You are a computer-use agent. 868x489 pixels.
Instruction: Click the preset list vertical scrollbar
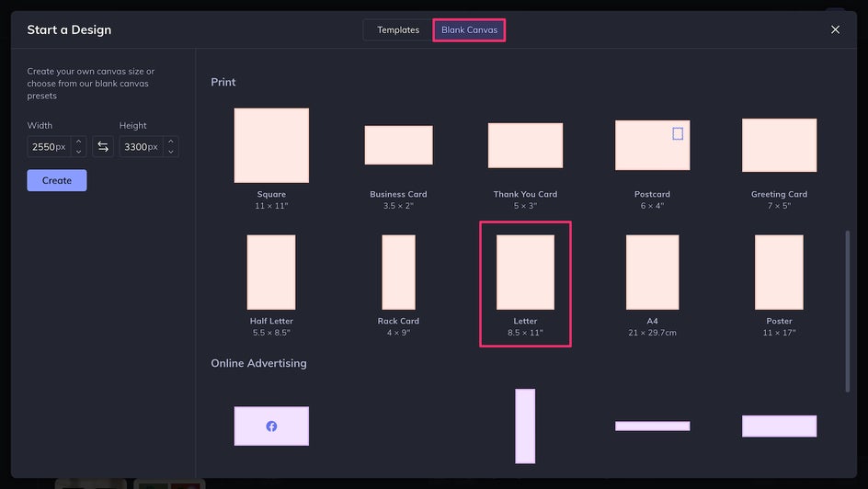847,312
